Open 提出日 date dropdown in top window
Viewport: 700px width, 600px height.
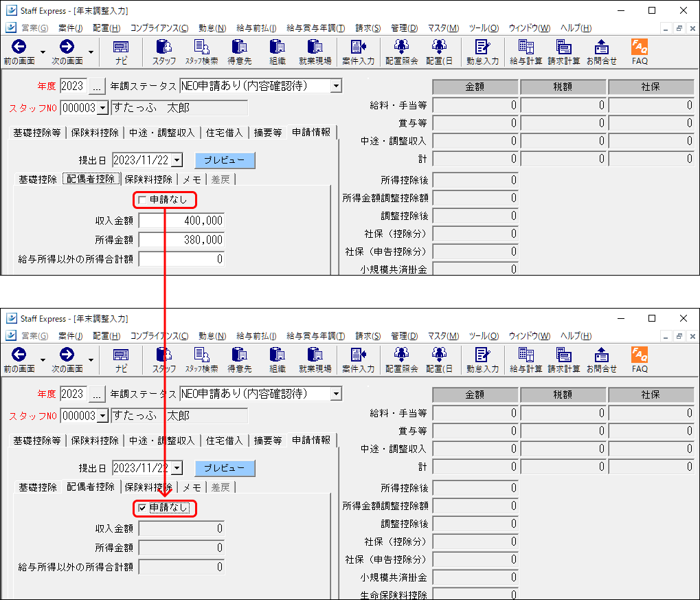(x=177, y=160)
